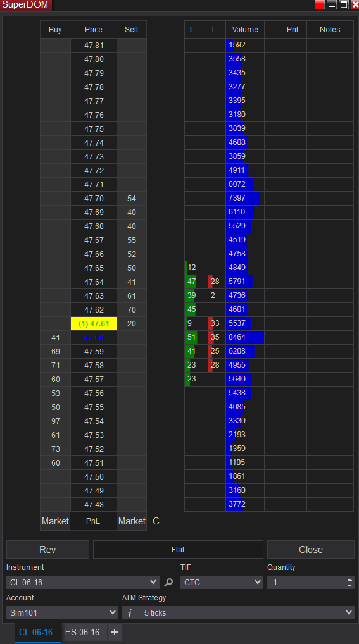Click the PnL cell under price ladder

(93, 521)
